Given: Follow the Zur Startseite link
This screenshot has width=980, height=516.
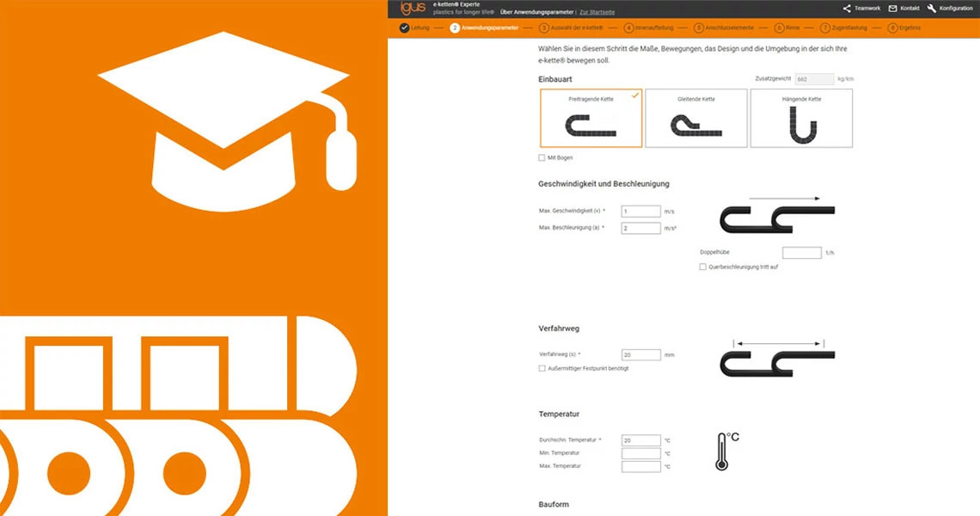Looking at the screenshot, I should pos(597,12).
